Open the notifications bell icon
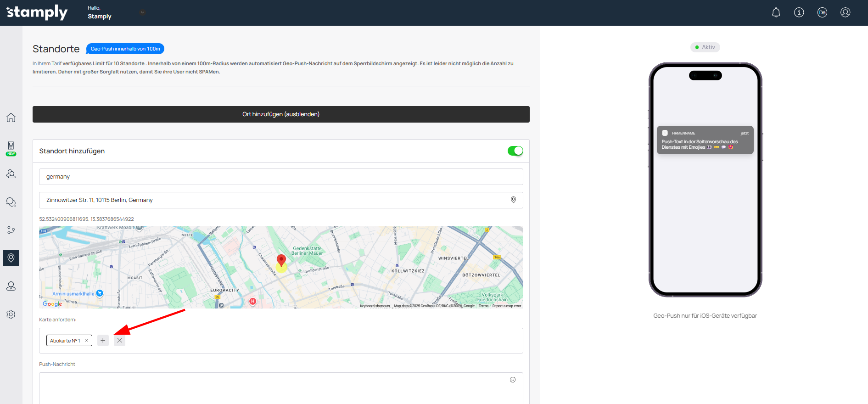This screenshot has width=868, height=404. tap(776, 12)
